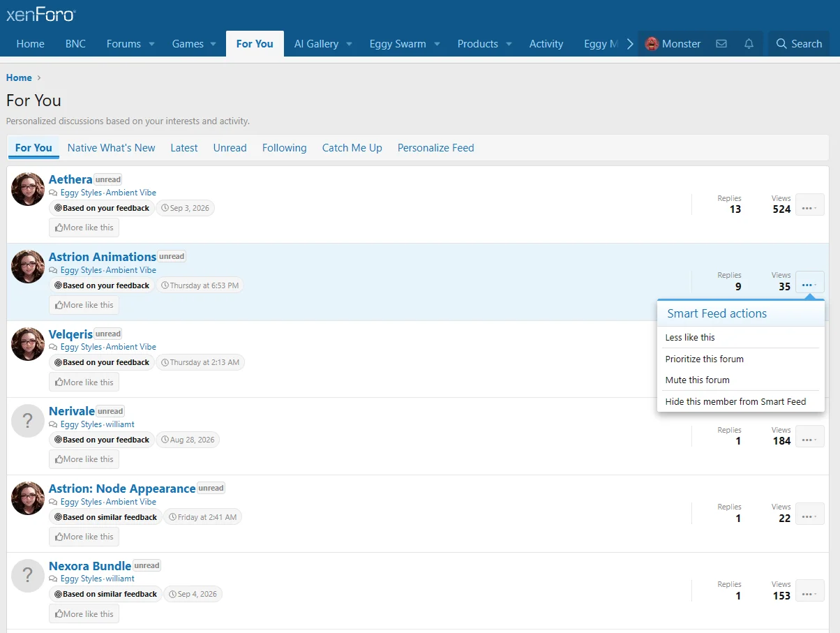Click the navigation overflow right arrow
The image size is (840, 633).
click(x=629, y=44)
